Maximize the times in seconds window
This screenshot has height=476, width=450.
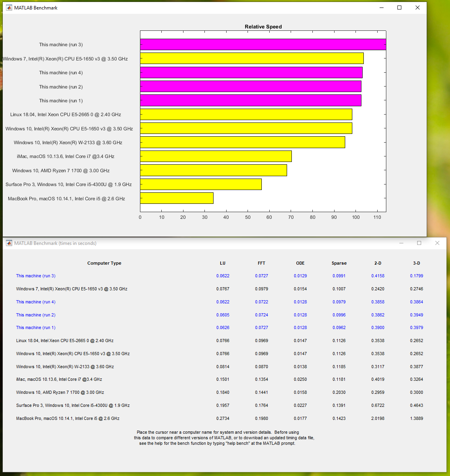click(x=419, y=243)
